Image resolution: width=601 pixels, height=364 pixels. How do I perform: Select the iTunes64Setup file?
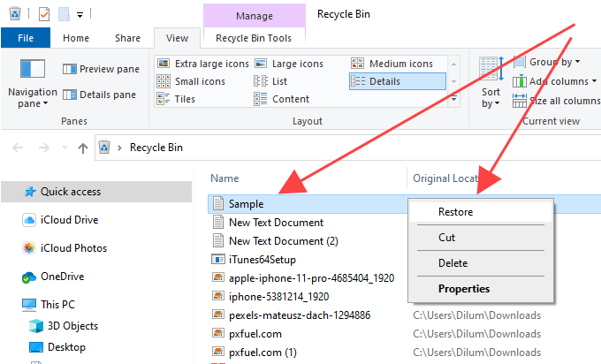click(x=262, y=260)
